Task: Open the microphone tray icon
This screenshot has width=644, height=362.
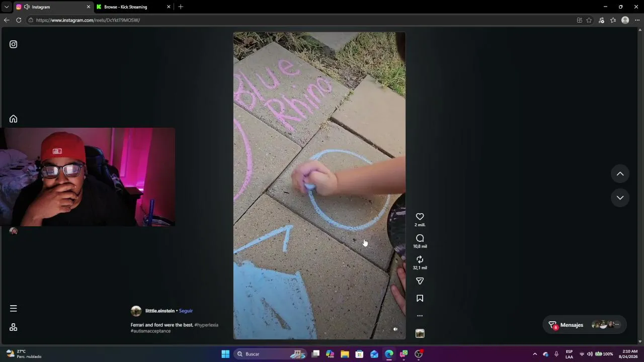Action: 556,354
